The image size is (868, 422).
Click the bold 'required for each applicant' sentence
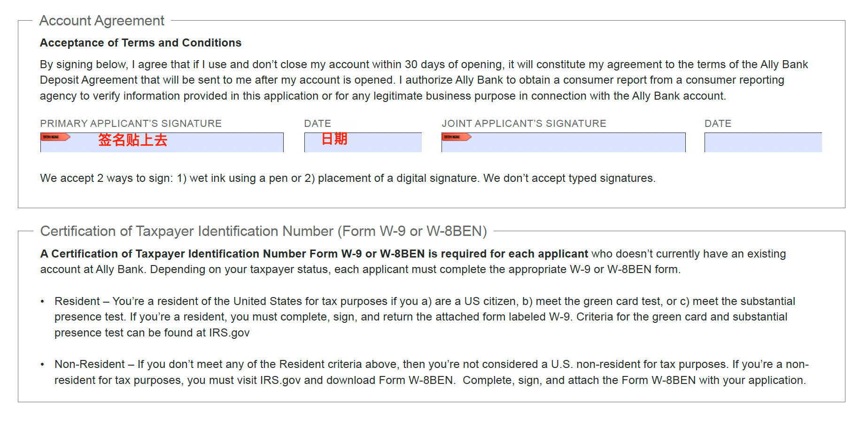tap(314, 254)
